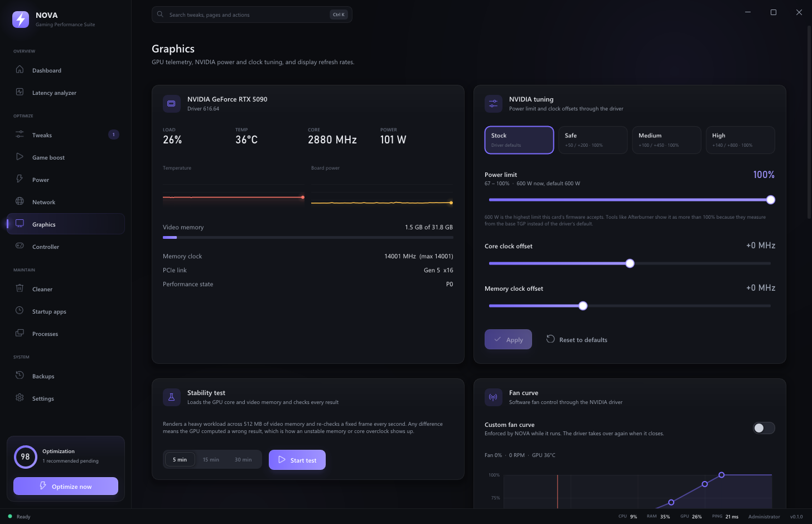Click the Graphics monitor icon in sidebar
The height and width of the screenshot is (524, 812).
[x=20, y=224]
